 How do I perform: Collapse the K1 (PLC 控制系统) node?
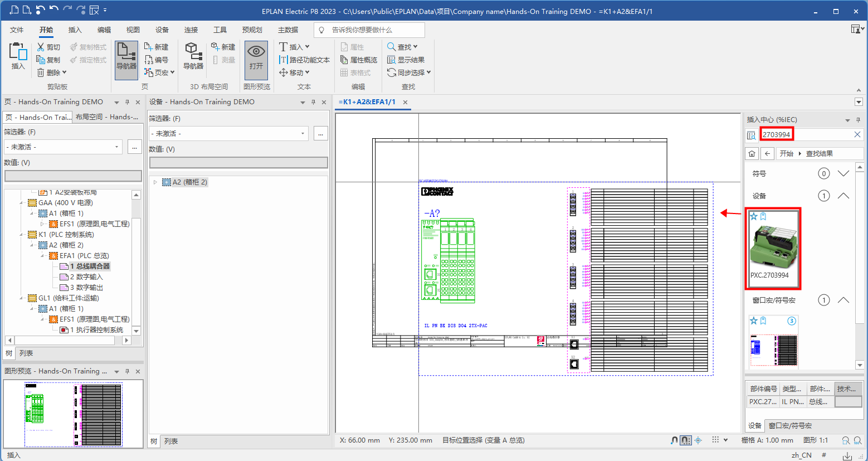[22, 235]
